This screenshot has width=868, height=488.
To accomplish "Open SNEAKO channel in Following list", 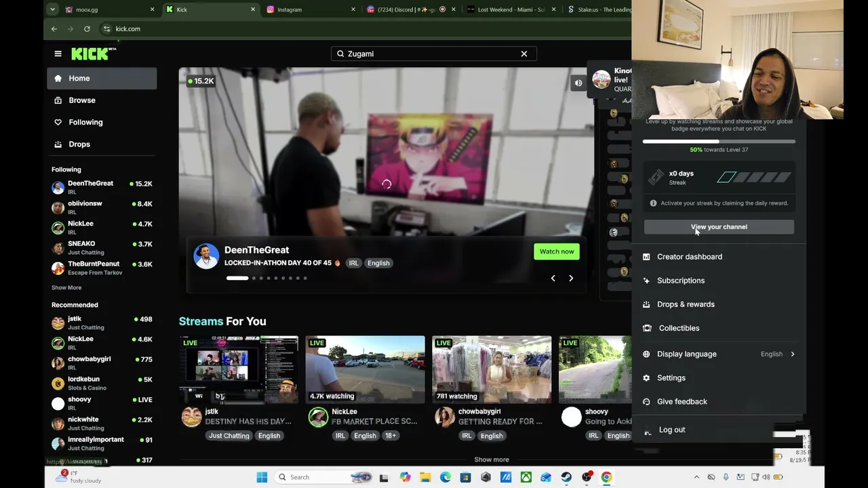I will coord(102,247).
